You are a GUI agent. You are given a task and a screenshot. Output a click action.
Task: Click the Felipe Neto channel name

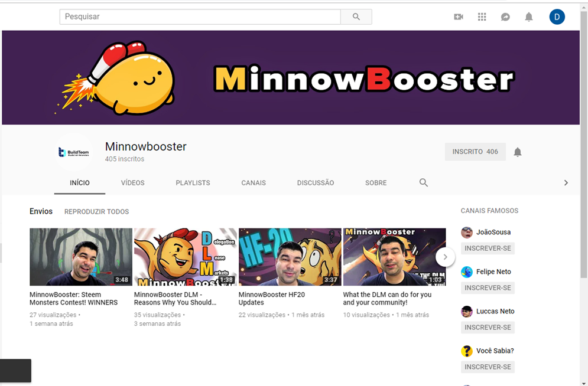[493, 272]
